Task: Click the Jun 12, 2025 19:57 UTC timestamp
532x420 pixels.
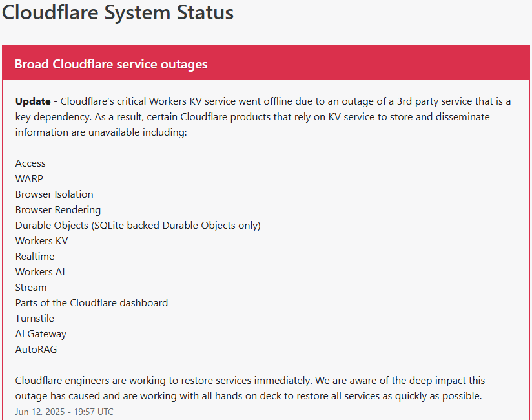Action: point(64,412)
